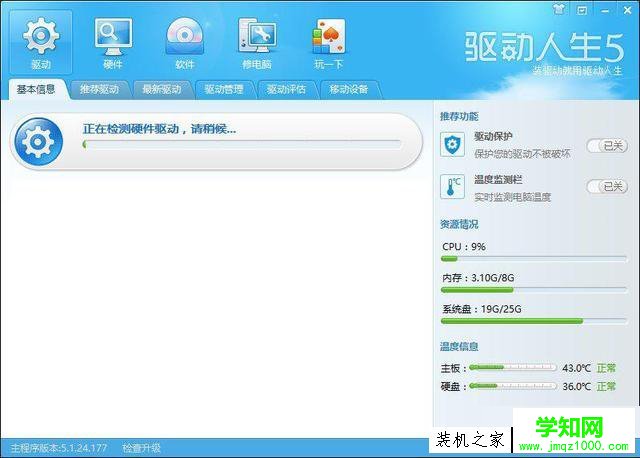Click the 硬盘 temperature gauge bar
The image size is (640, 458).
513,385
